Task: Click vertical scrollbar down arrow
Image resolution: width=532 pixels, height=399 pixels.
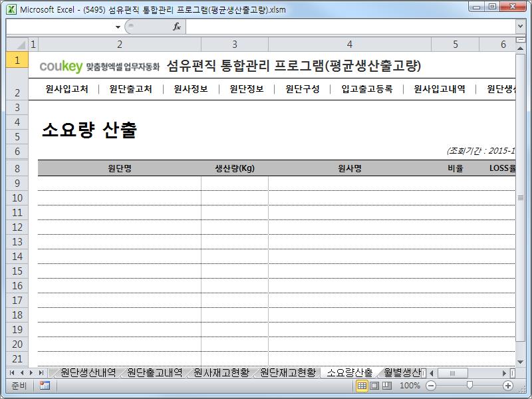Action: (520, 362)
